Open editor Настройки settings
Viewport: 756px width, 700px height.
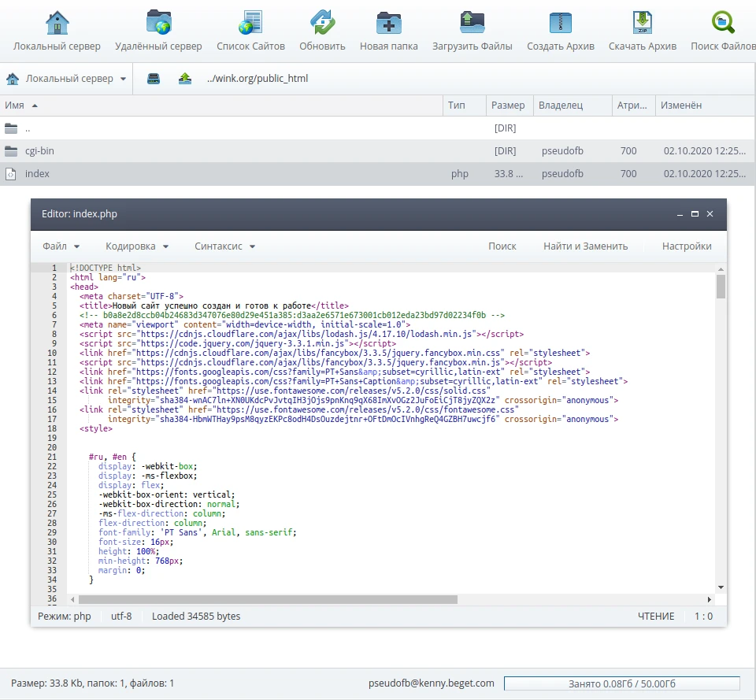click(686, 246)
